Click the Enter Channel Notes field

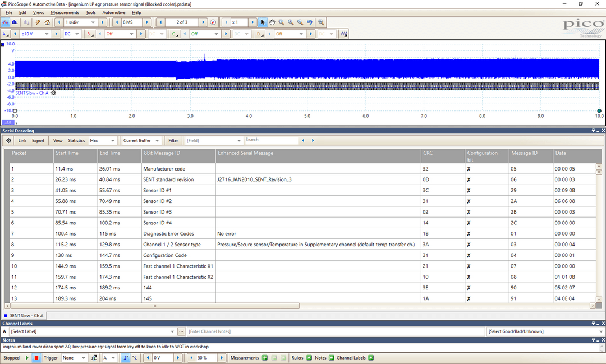tap(336, 331)
